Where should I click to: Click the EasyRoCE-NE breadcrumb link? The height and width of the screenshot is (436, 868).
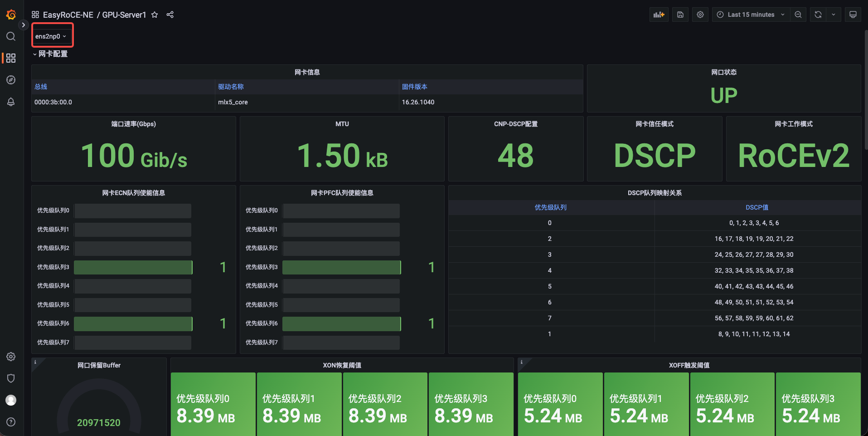pos(68,15)
